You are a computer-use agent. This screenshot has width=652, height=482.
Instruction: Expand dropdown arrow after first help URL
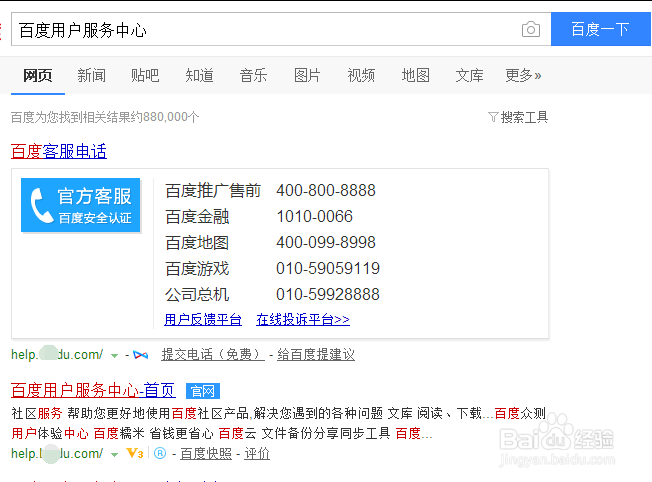tap(114, 356)
